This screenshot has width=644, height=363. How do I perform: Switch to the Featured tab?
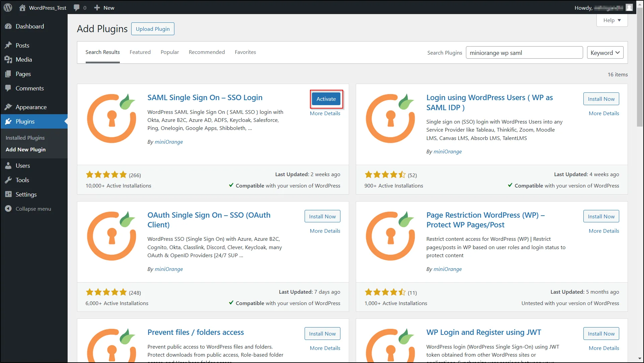click(x=140, y=52)
